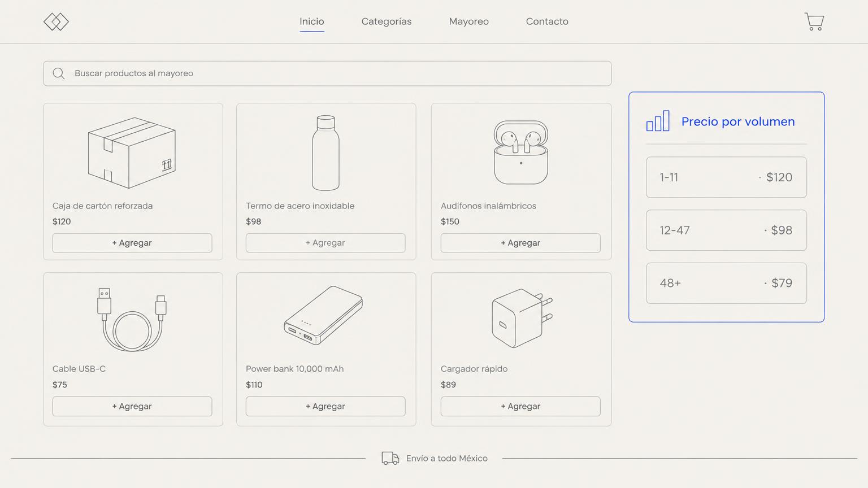Open the Categorías menu
The image size is (868, 488).
tap(387, 21)
